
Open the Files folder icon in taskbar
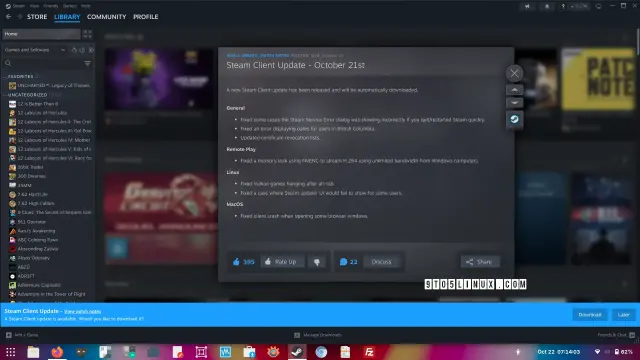(x=33, y=352)
